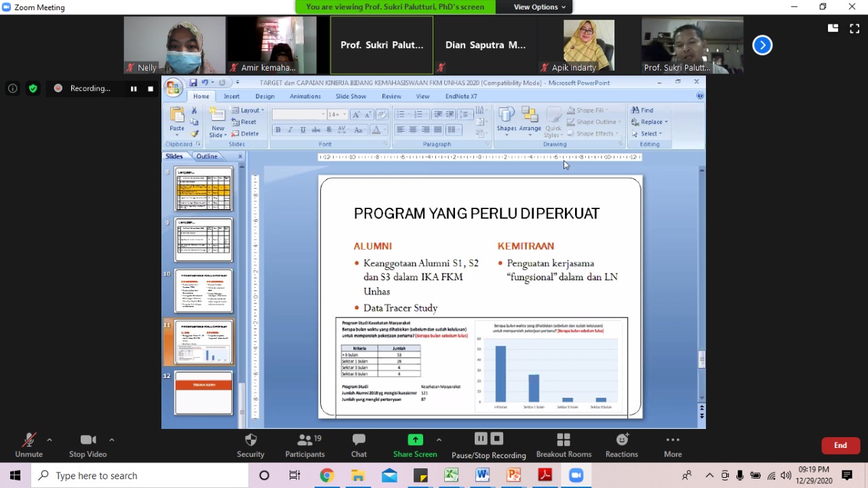This screenshot has height=488, width=868.
Task: Click the Arrange button in Drawing group
Action: [530, 119]
